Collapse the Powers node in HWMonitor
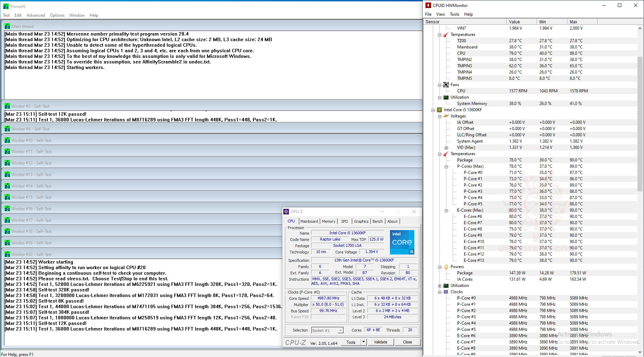 coord(440,267)
